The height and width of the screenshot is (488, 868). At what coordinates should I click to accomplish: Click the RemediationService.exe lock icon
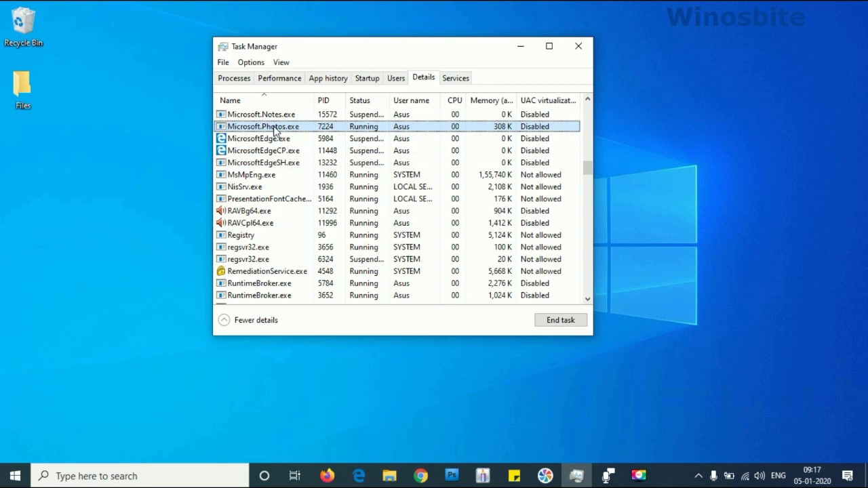[221, 271]
